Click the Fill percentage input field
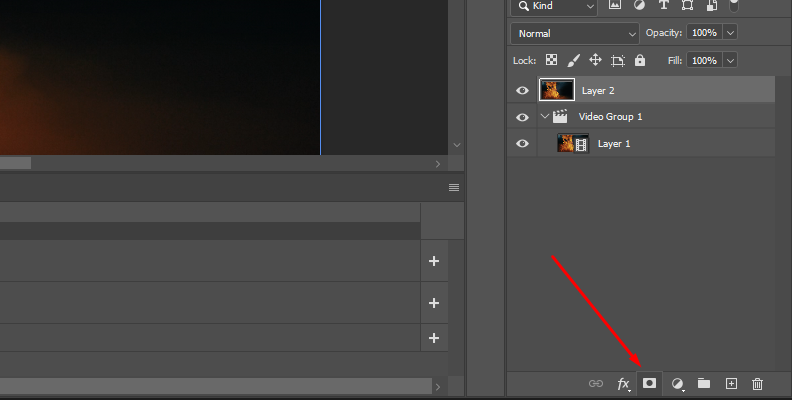 [x=704, y=60]
